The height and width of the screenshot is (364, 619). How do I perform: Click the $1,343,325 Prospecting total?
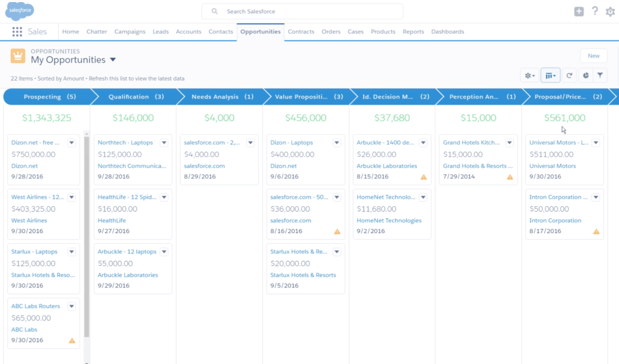(46, 118)
